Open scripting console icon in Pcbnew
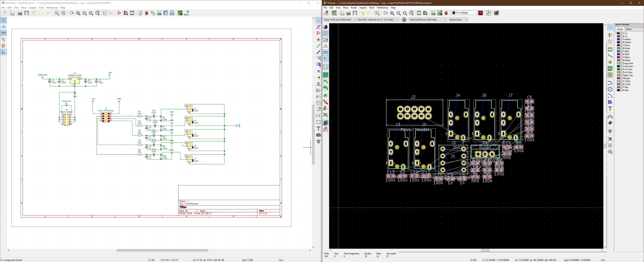This screenshot has width=644, height=262. point(496,13)
